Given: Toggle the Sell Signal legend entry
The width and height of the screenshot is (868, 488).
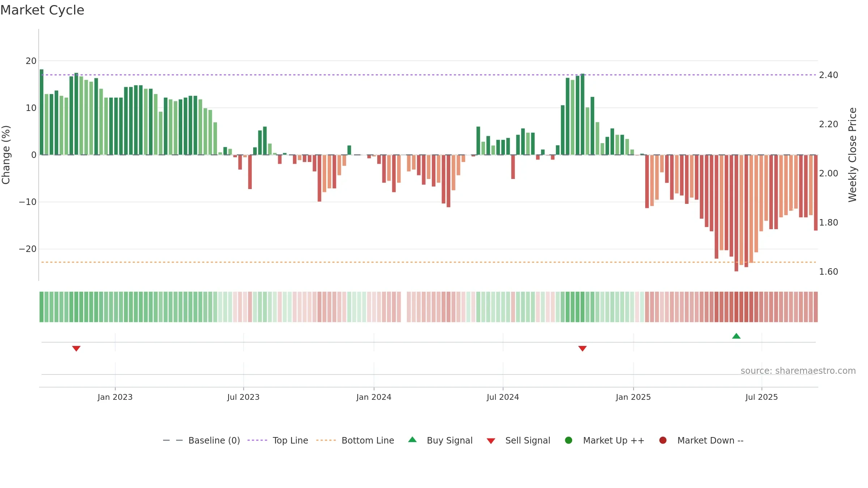Looking at the screenshot, I should [518, 440].
